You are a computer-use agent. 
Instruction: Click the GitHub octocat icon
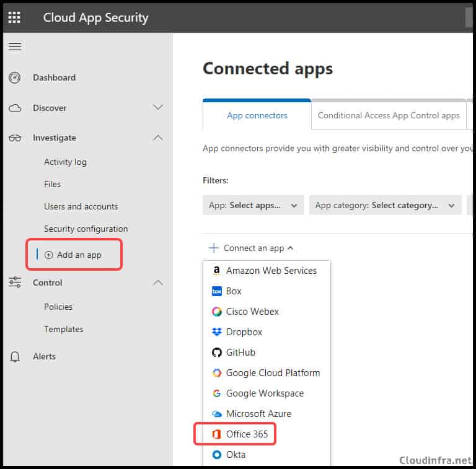pos(217,353)
